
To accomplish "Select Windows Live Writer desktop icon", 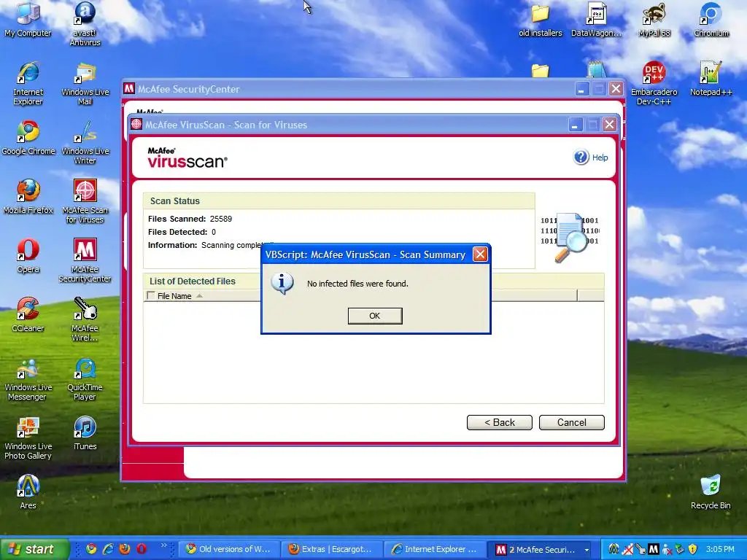I will pyautogui.click(x=85, y=142).
